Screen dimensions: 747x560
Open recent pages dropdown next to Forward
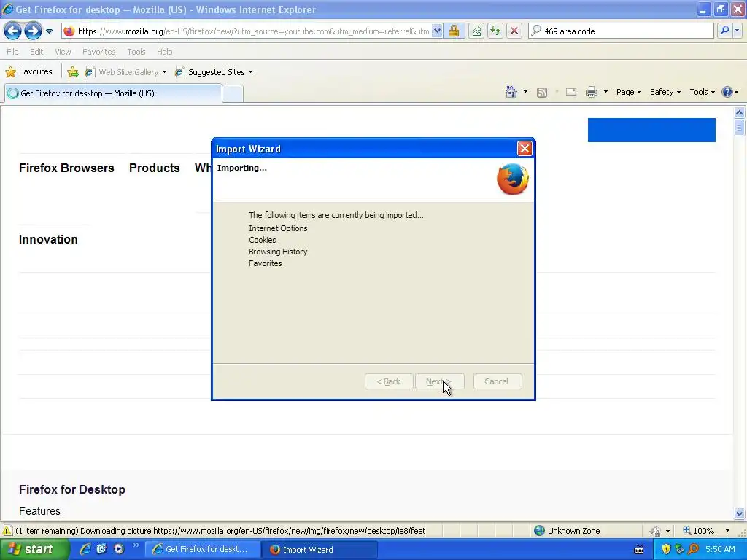[49, 31]
